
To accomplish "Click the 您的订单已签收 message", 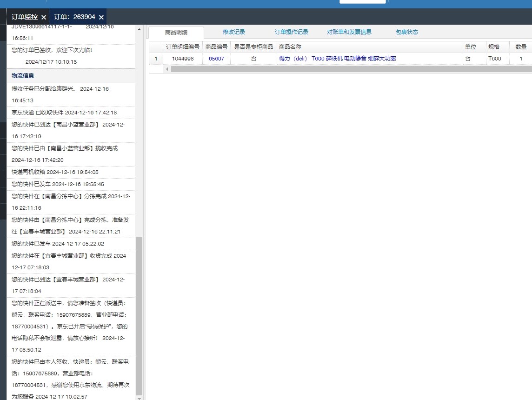I will pyautogui.click(x=71, y=56).
